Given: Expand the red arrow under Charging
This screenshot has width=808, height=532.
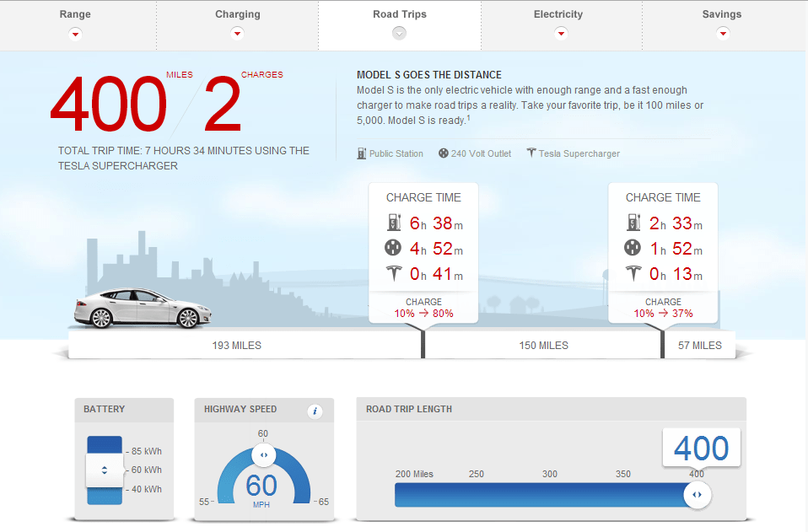Looking at the screenshot, I should [237, 34].
